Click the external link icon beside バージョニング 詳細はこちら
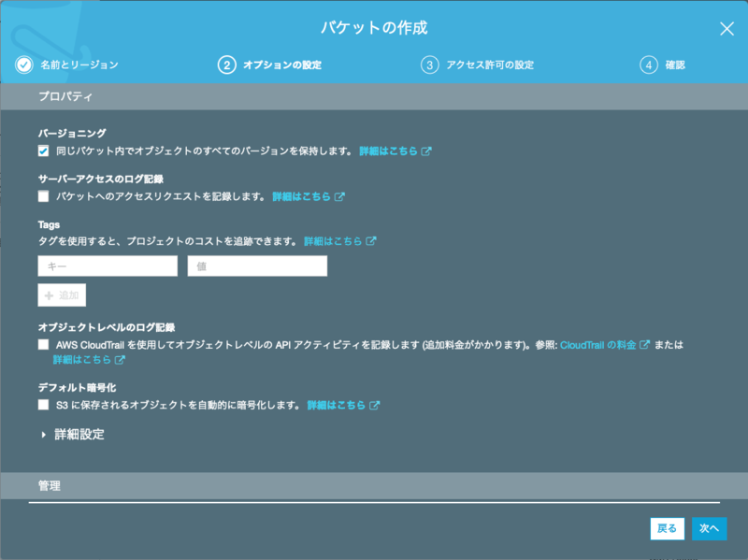The width and height of the screenshot is (748, 560). click(x=426, y=150)
